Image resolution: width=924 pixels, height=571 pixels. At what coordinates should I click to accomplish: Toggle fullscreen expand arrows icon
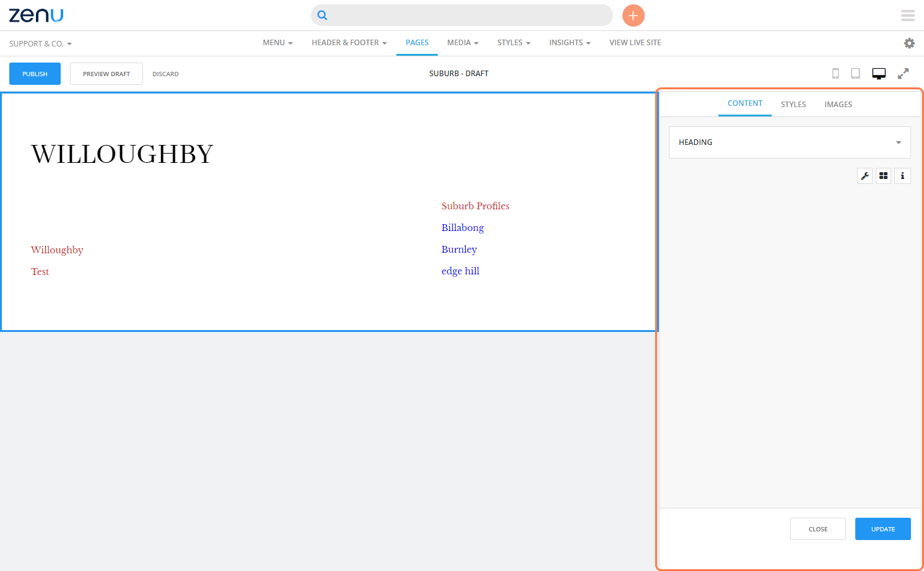(x=904, y=73)
